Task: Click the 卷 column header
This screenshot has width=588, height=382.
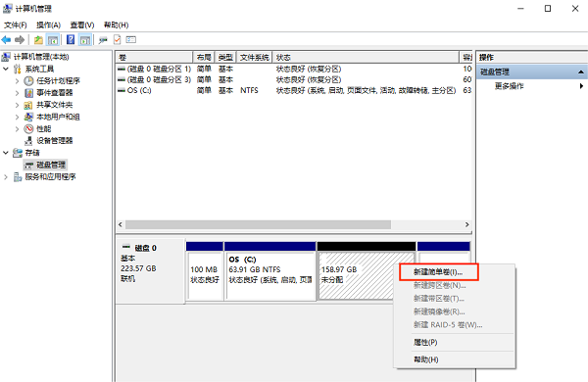Action: (x=154, y=58)
